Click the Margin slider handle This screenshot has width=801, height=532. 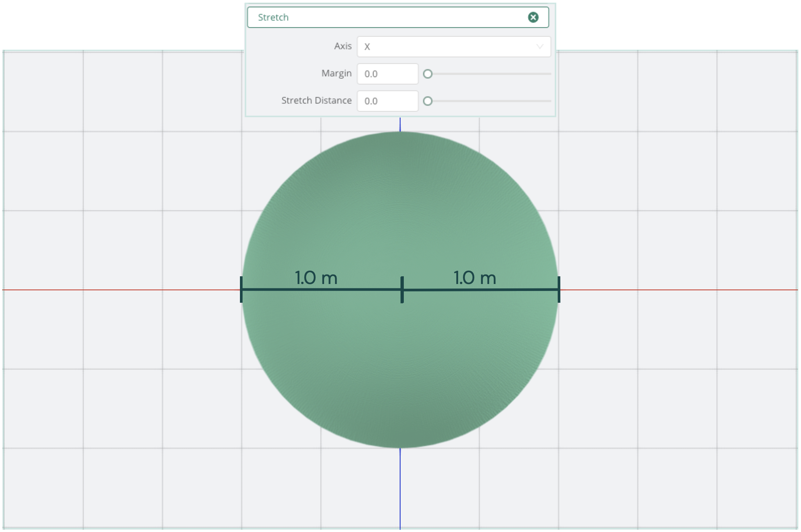coord(428,74)
